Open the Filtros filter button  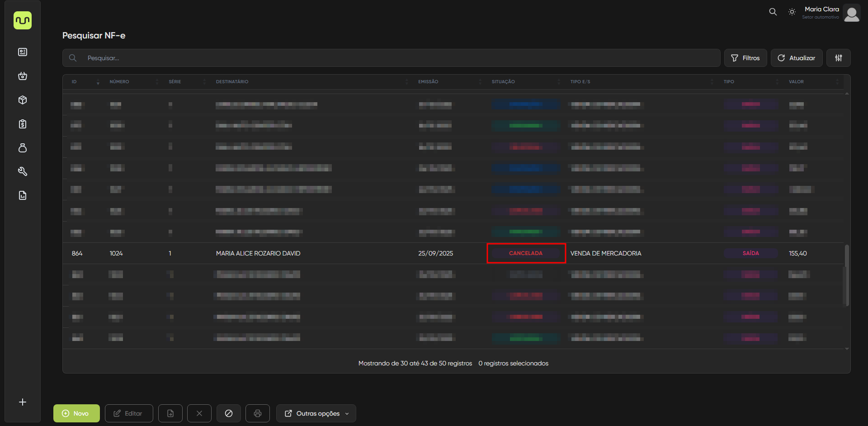(x=745, y=58)
